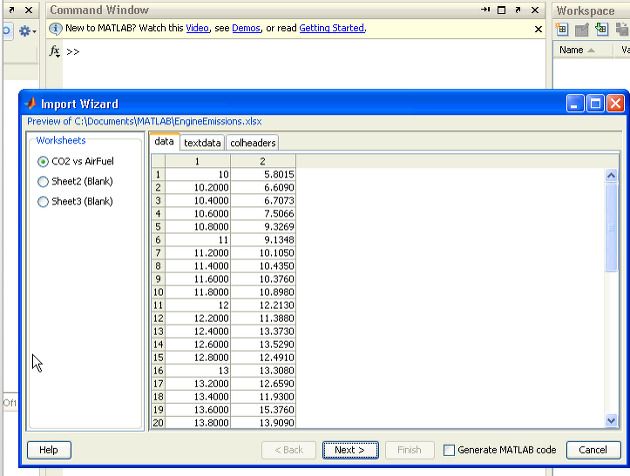This screenshot has width=630, height=476.
Task: Maximize the Import Wizard window
Action: click(x=595, y=104)
